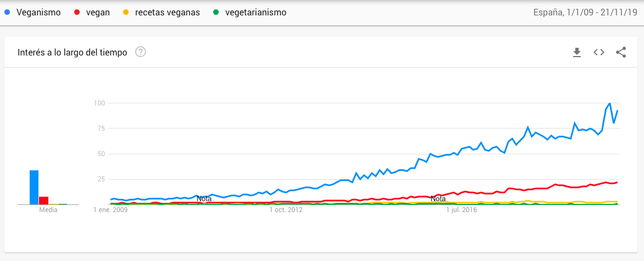Click the 'Interés a lo largo del tiempo' title
This screenshot has width=644, height=261.
73,52
